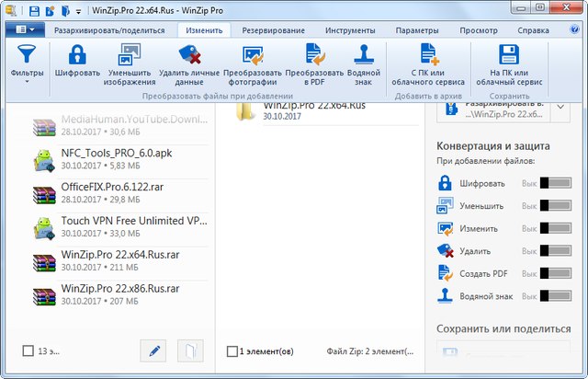Expand the Фильтры dropdown arrow
The height and width of the screenshot is (379, 588).
click(x=27, y=82)
